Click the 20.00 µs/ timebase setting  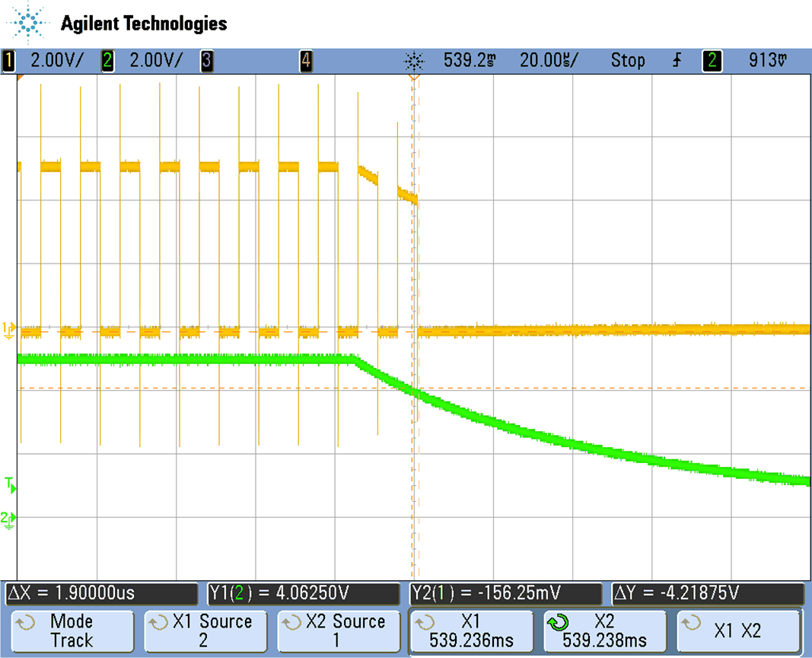coord(547,60)
